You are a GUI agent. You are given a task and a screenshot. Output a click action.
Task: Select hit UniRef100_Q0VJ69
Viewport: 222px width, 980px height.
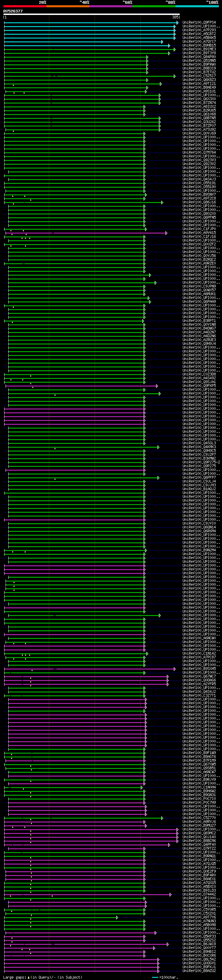pyautogui.click(x=199, y=133)
